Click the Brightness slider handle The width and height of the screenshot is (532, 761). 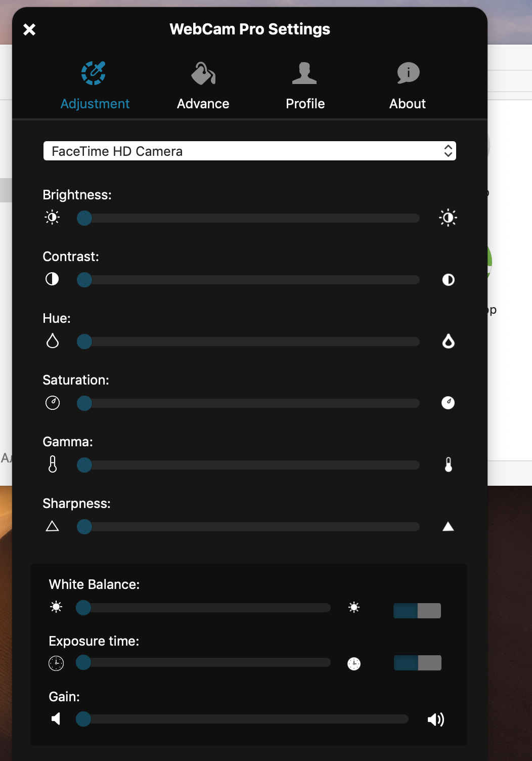[x=84, y=218]
